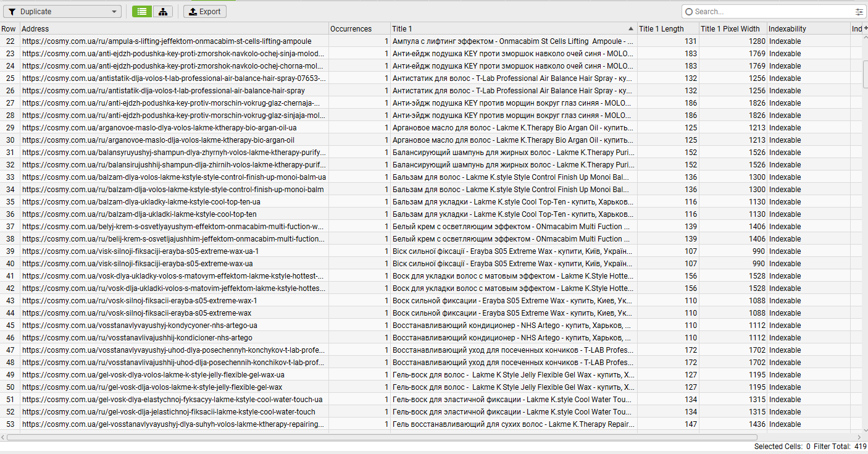Image resolution: width=868 pixels, height=454 pixels.
Task: Sort by the Row column header
Action: pos(9,28)
